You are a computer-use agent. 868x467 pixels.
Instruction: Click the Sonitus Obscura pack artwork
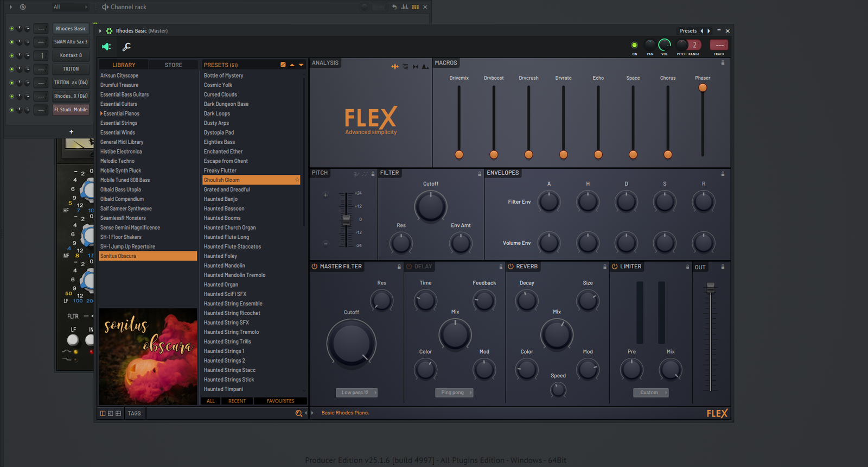click(x=148, y=357)
